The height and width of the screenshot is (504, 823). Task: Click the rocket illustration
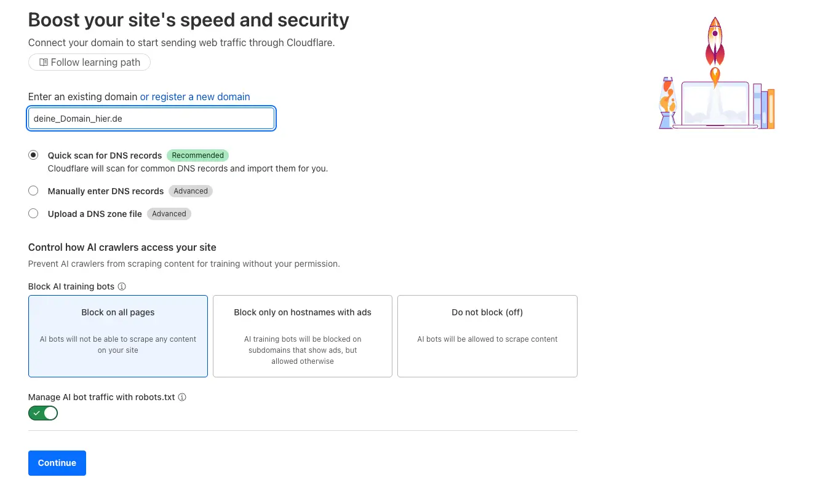click(x=714, y=40)
